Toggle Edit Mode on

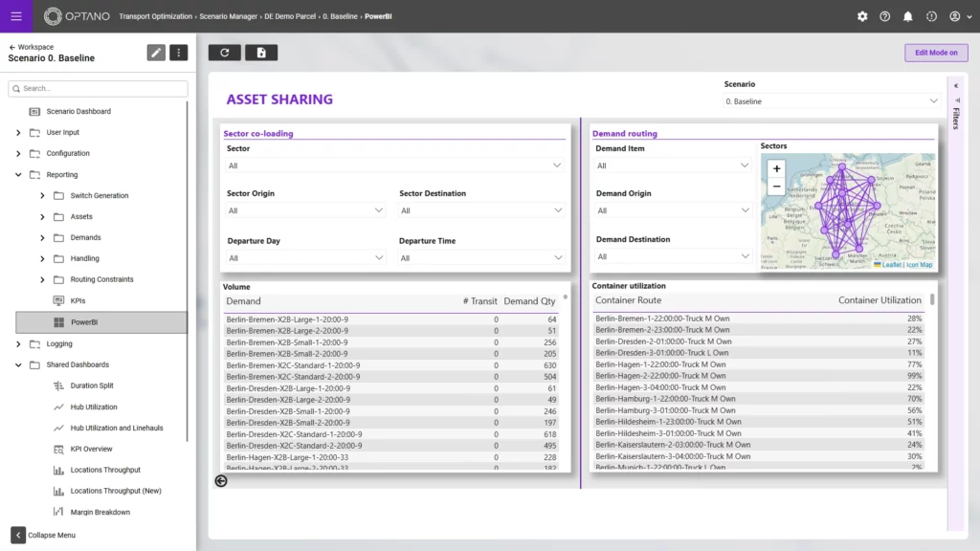pos(936,53)
